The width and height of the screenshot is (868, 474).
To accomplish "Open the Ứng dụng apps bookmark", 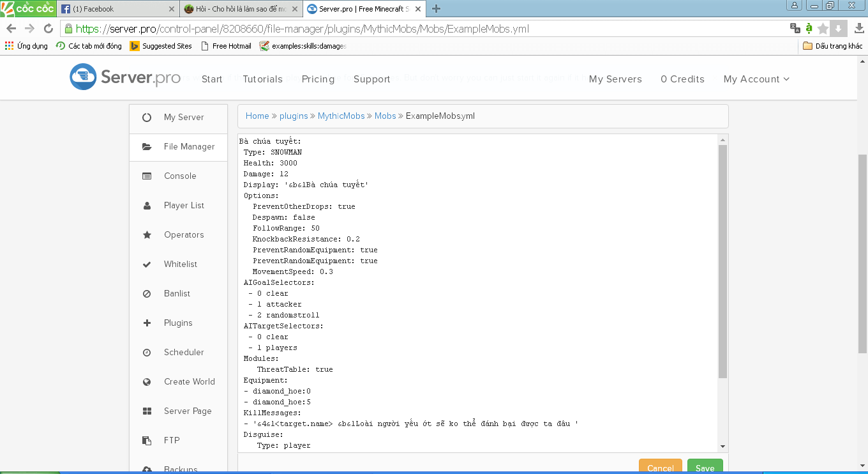I will [26, 46].
